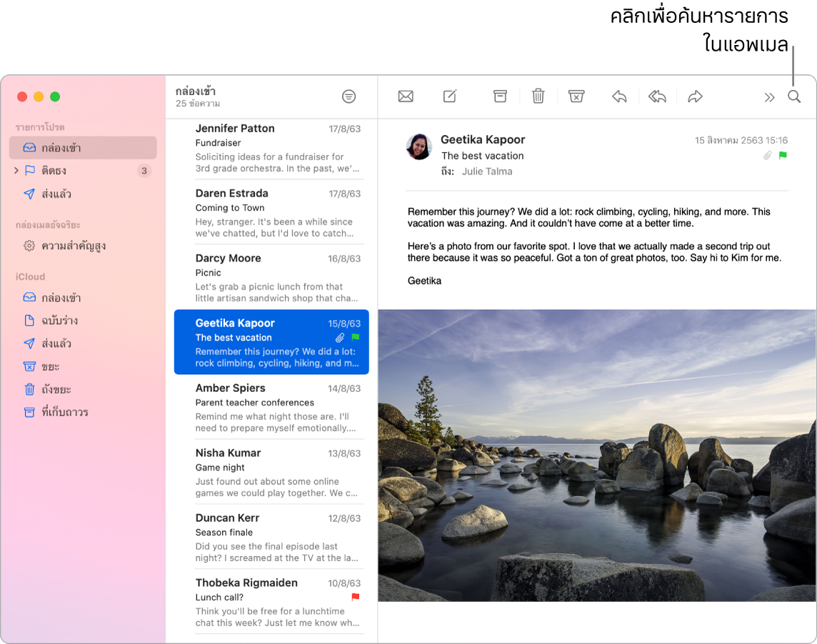Click flagged count badge 3
The height and width of the screenshot is (644, 817).
click(x=144, y=171)
